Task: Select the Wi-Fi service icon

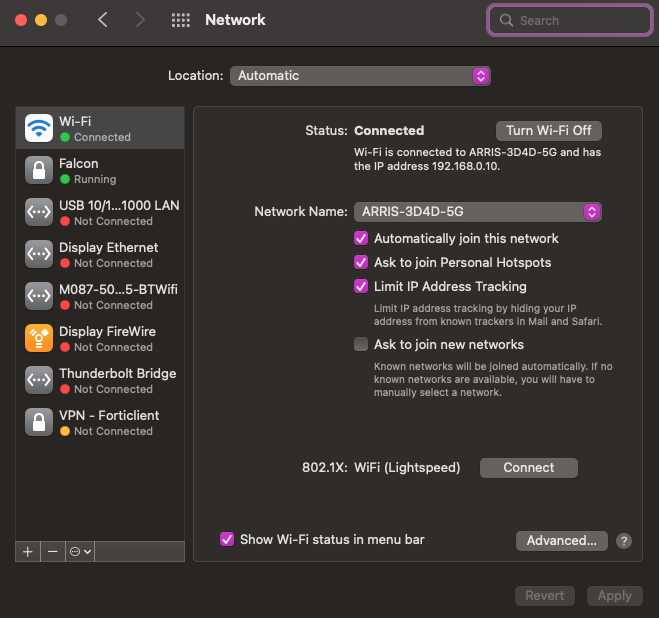Action: tap(39, 128)
